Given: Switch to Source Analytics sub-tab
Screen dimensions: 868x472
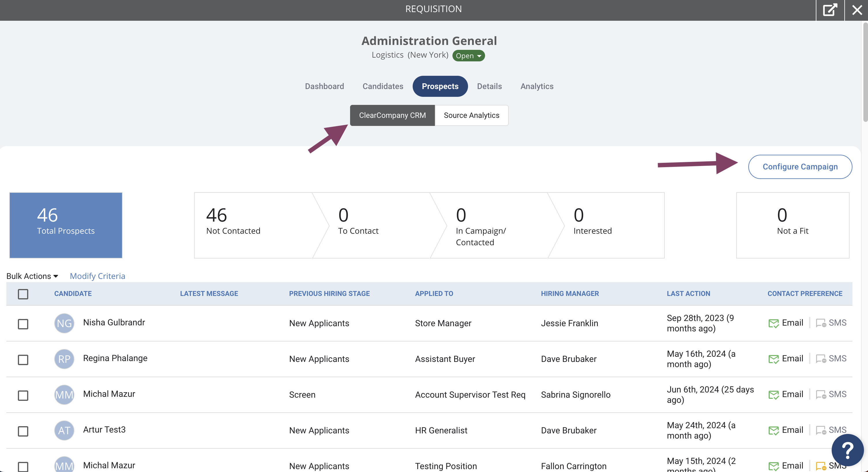Looking at the screenshot, I should tap(471, 115).
